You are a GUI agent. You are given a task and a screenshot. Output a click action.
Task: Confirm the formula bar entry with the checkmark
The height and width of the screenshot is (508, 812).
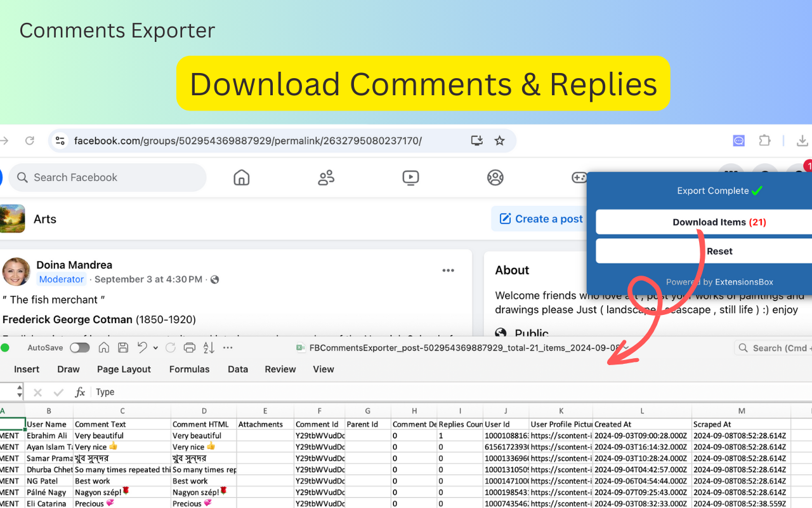(59, 392)
